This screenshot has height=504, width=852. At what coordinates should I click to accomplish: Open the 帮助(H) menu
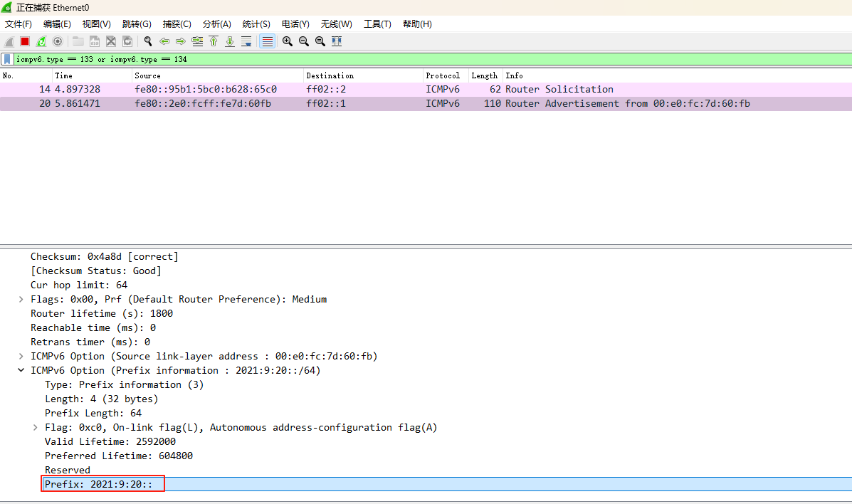click(x=417, y=24)
